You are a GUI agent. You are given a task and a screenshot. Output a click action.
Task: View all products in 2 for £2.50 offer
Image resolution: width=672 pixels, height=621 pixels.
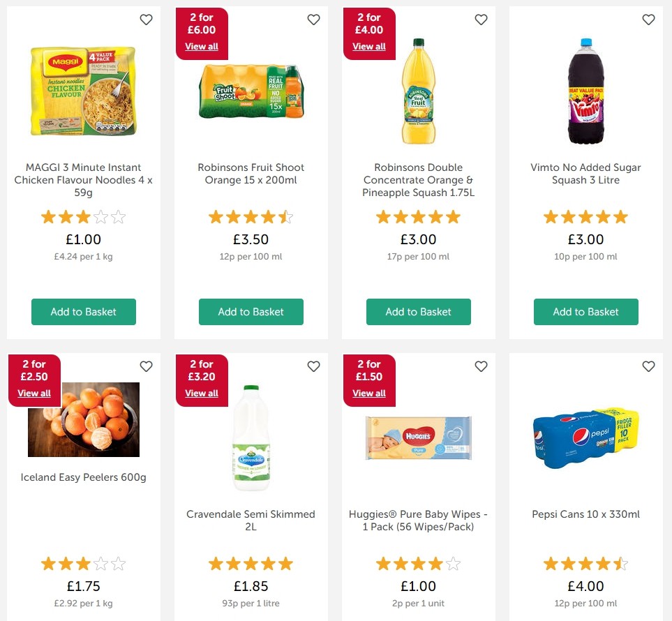coord(34,393)
